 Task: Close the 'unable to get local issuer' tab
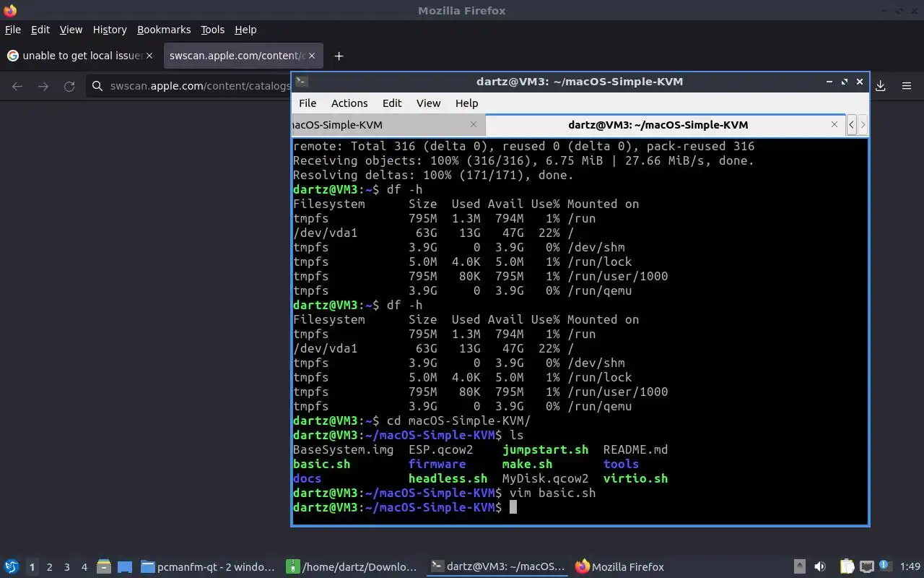149,56
